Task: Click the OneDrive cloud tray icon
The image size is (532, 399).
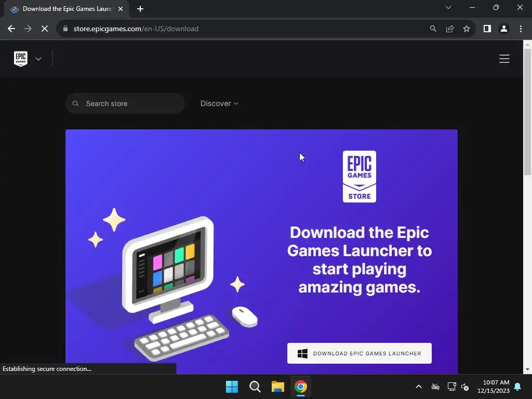Action: [435, 387]
